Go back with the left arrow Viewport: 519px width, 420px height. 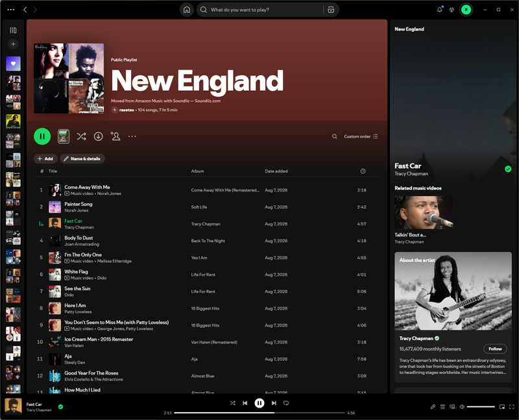pyautogui.click(x=25, y=10)
